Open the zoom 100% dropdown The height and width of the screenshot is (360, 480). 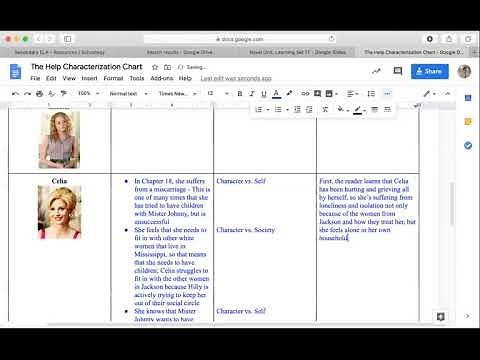click(89, 94)
